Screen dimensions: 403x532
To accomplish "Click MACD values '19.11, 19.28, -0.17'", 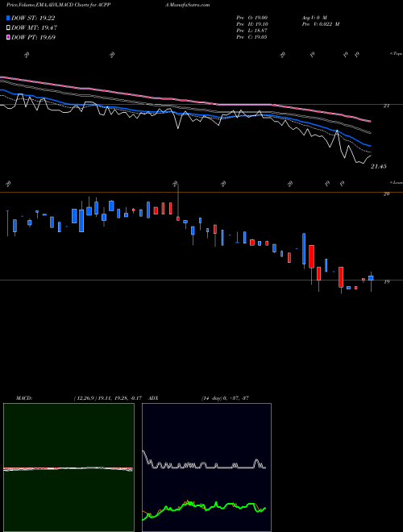I will 120,398.
